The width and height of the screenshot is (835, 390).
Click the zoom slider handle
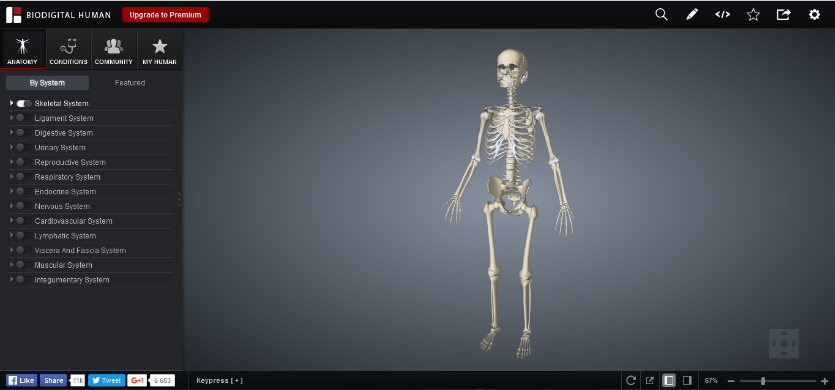pyautogui.click(x=763, y=381)
